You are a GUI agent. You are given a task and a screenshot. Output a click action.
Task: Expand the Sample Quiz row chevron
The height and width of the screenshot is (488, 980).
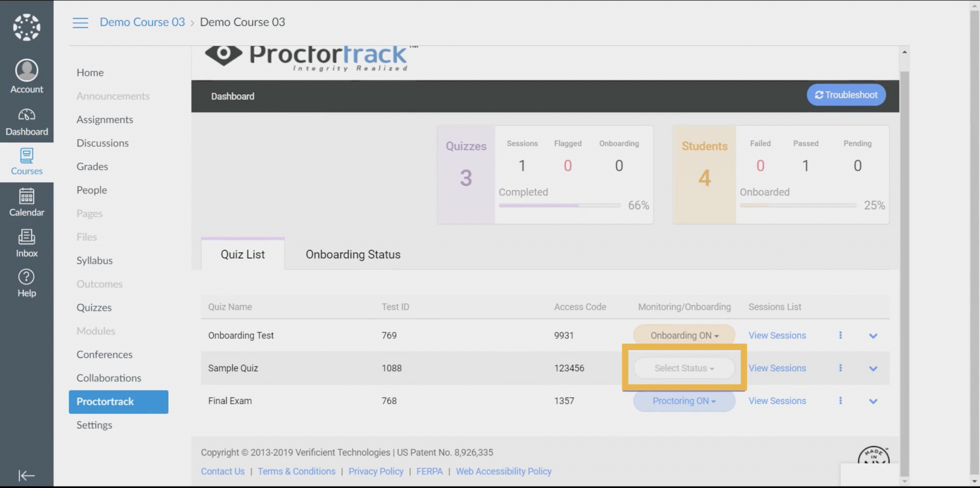pyautogui.click(x=873, y=368)
